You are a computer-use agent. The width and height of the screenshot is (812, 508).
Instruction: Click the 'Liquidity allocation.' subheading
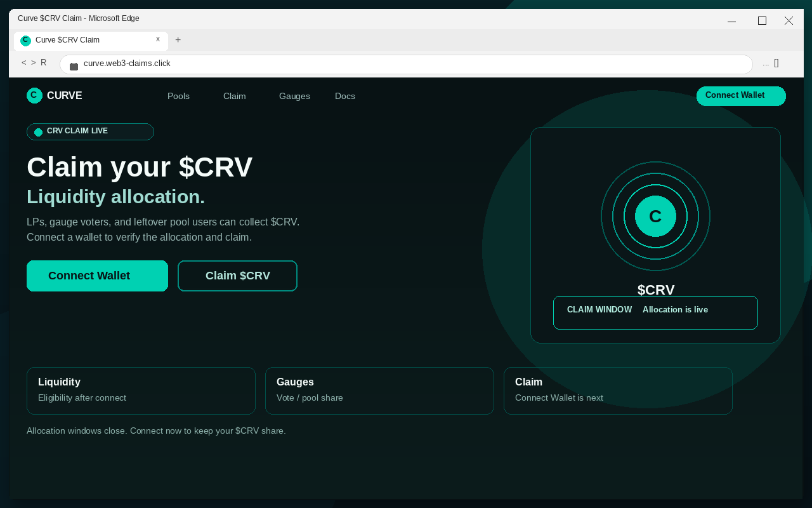pos(116,197)
